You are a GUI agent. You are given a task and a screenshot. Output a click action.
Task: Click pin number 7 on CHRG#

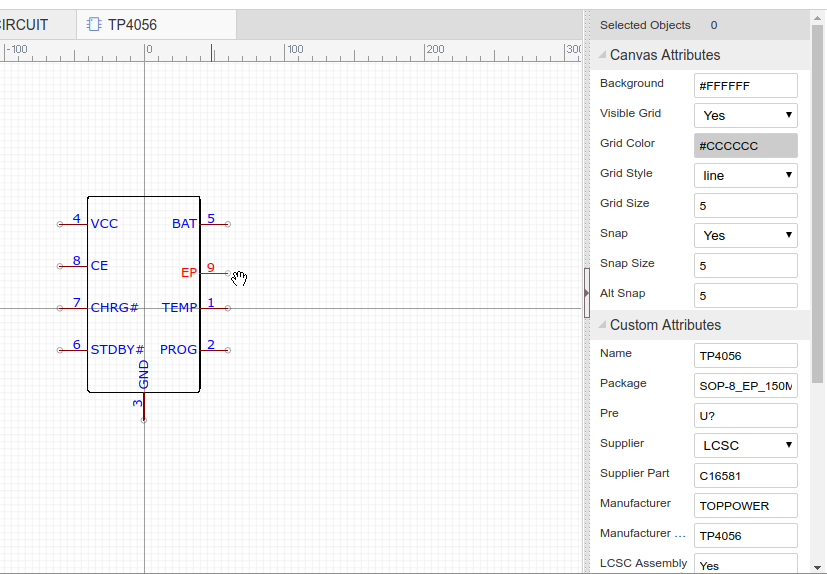tap(77, 302)
